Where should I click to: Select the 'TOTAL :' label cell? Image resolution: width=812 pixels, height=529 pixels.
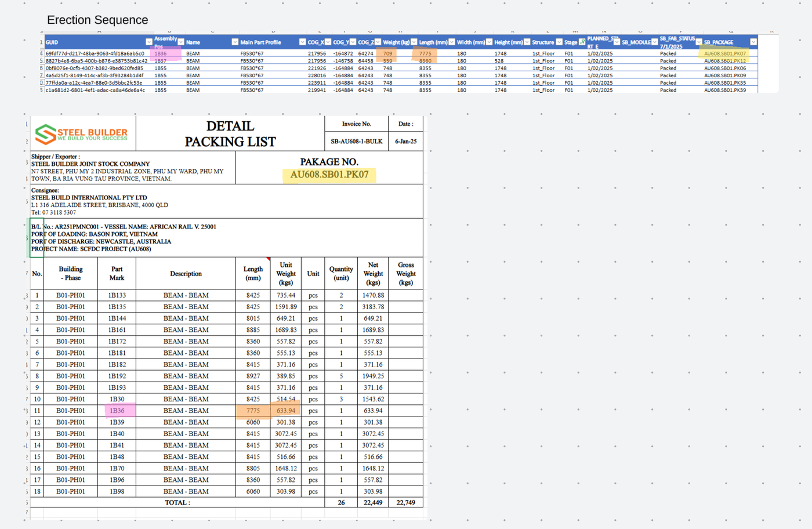pos(177,503)
